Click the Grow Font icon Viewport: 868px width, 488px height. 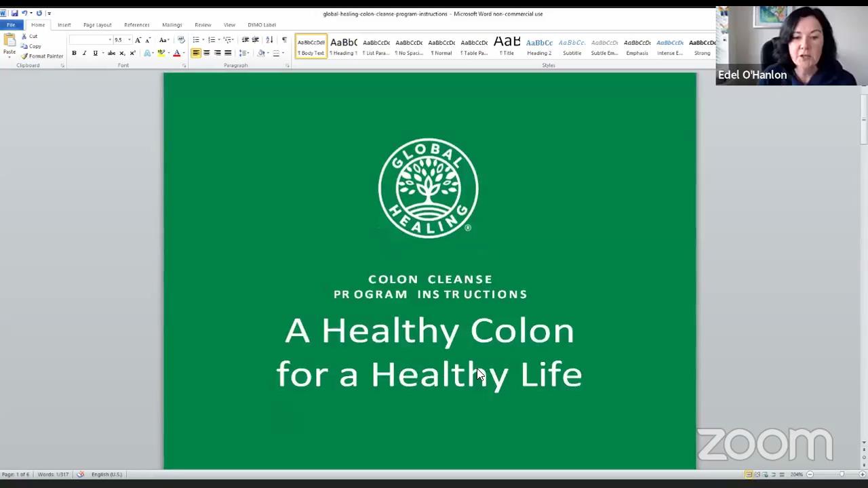tap(138, 40)
